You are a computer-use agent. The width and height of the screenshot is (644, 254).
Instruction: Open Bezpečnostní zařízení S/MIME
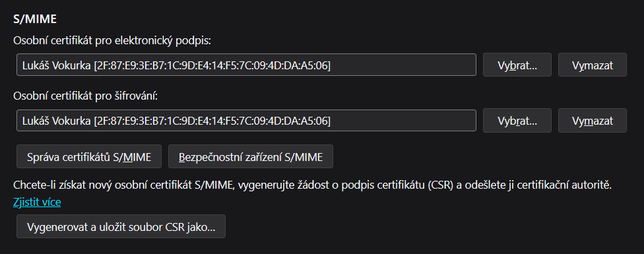click(251, 156)
